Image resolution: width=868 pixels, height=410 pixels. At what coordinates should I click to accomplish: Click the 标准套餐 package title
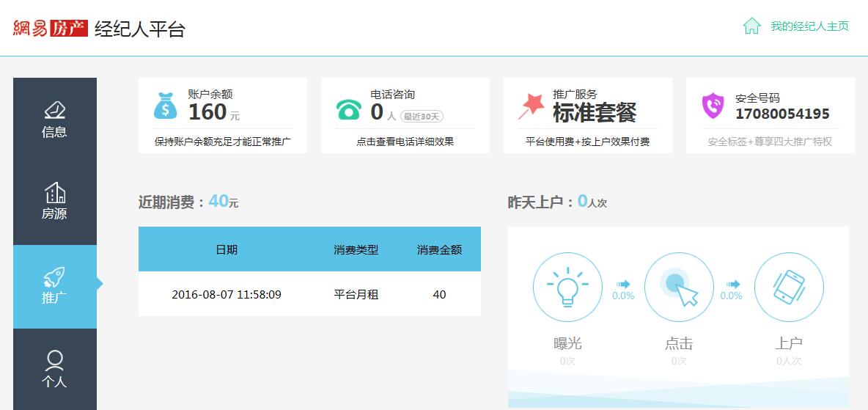(594, 112)
